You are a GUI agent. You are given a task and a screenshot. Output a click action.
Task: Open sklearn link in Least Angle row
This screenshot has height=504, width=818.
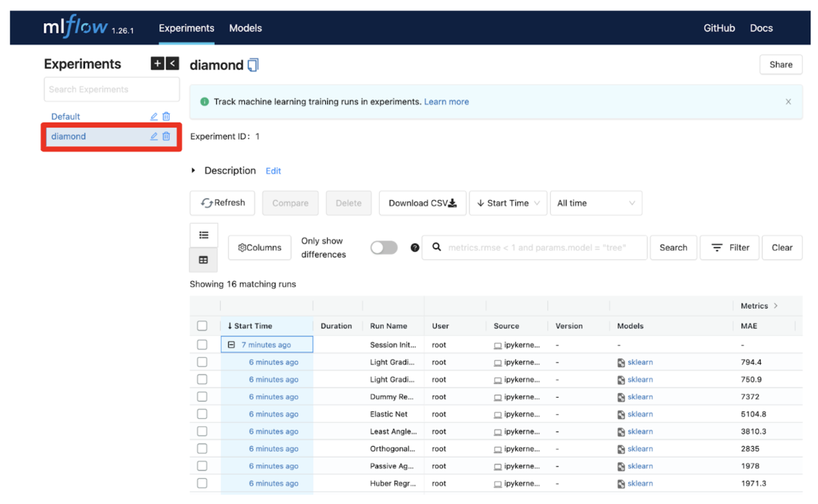(x=640, y=431)
